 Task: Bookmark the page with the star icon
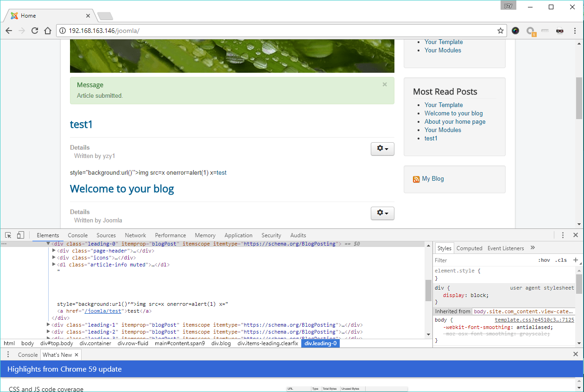(x=501, y=31)
